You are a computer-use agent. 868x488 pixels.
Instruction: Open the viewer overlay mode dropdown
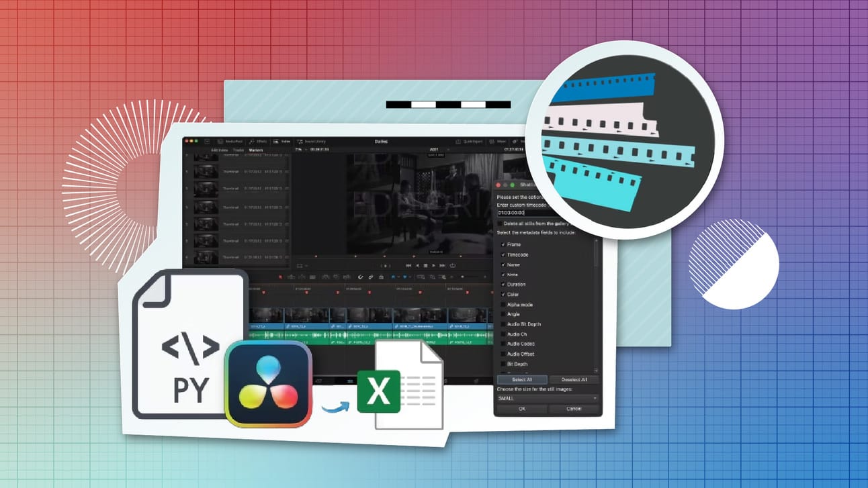coord(302,266)
